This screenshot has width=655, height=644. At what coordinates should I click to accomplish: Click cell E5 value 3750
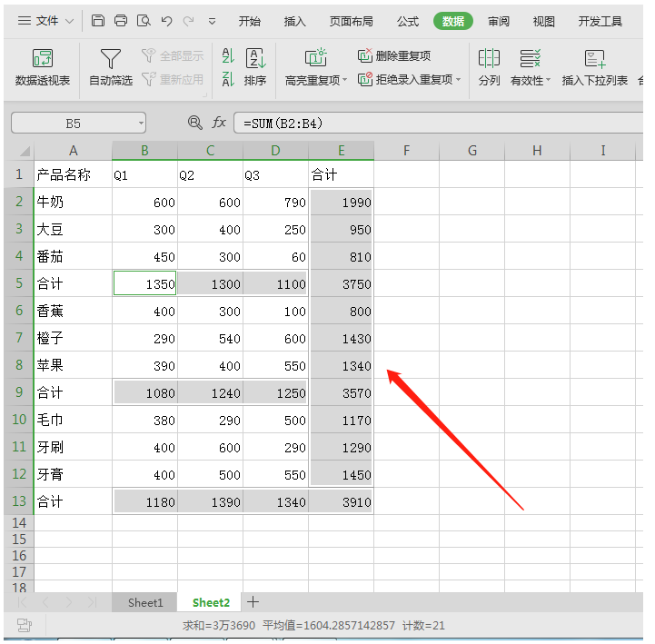tap(342, 283)
